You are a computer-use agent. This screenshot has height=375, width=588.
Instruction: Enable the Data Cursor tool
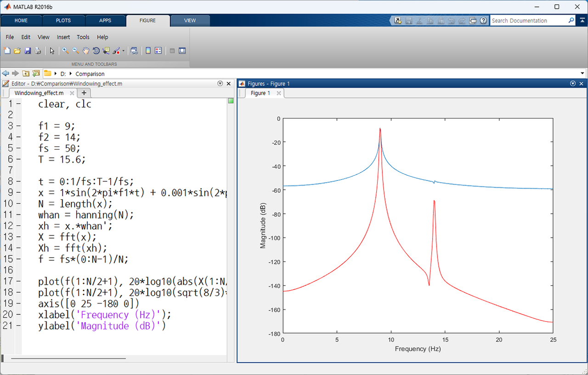tap(106, 51)
